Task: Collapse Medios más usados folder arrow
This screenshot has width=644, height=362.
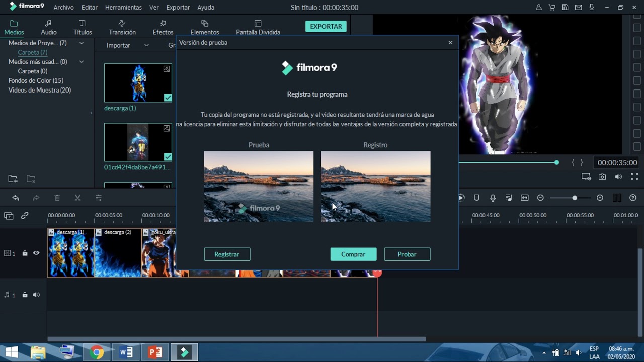Action: pos(81,62)
